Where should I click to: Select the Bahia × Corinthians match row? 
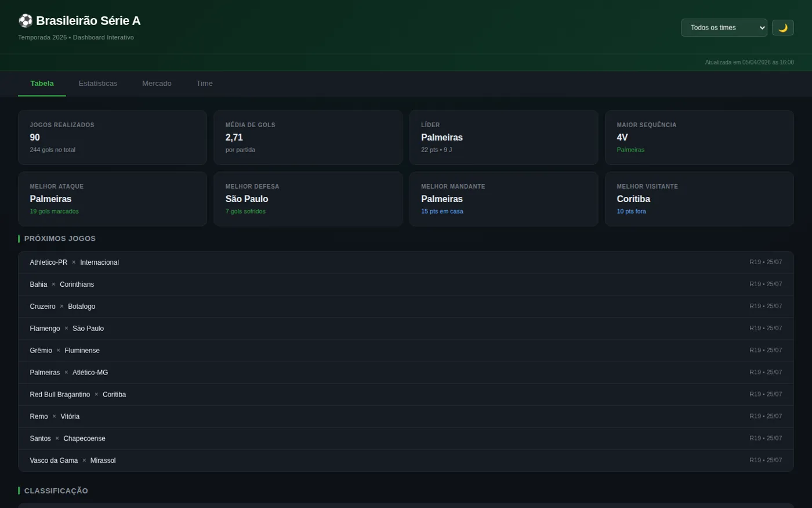pos(406,284)
